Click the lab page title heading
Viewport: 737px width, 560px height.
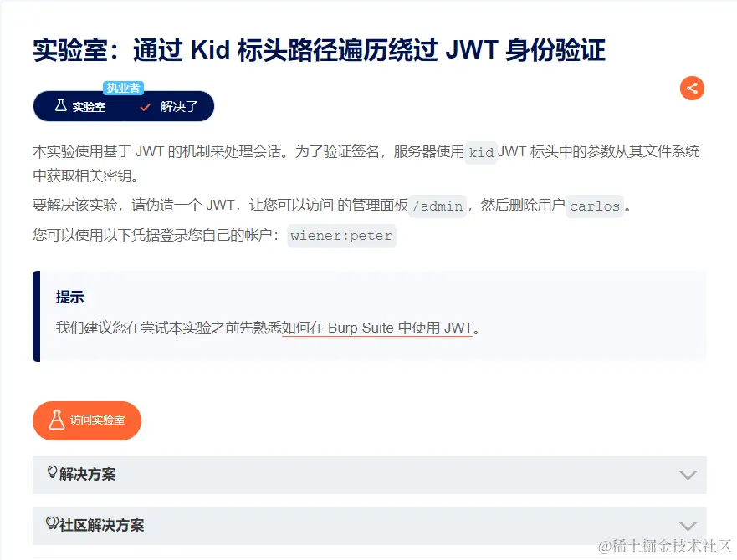320,50
